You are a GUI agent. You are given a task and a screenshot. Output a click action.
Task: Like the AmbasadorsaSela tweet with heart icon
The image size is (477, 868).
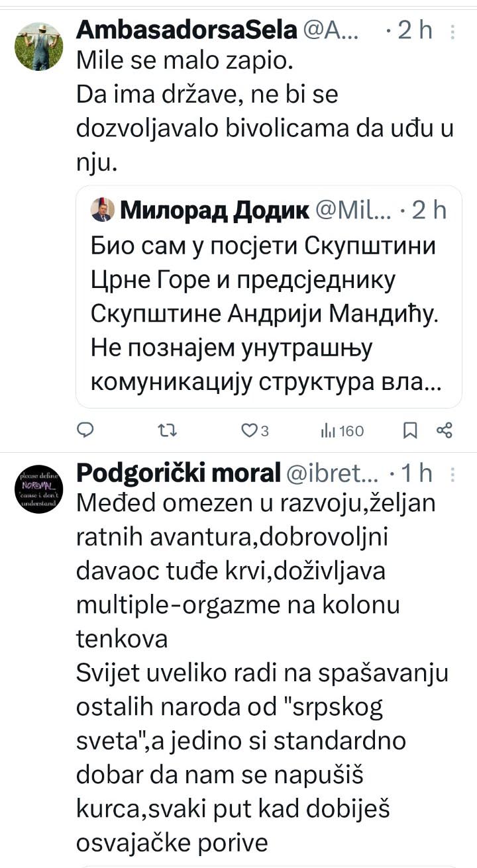(x=255, y=431)
